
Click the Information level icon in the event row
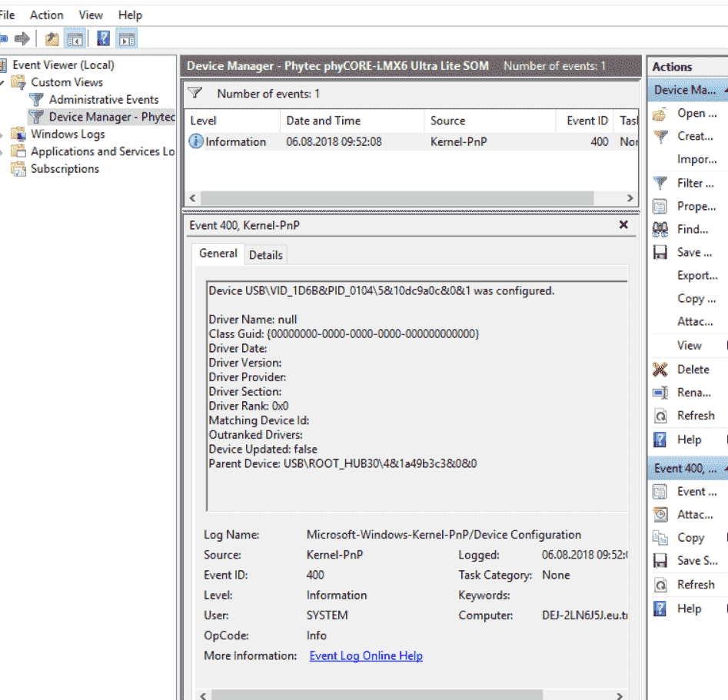196,141
